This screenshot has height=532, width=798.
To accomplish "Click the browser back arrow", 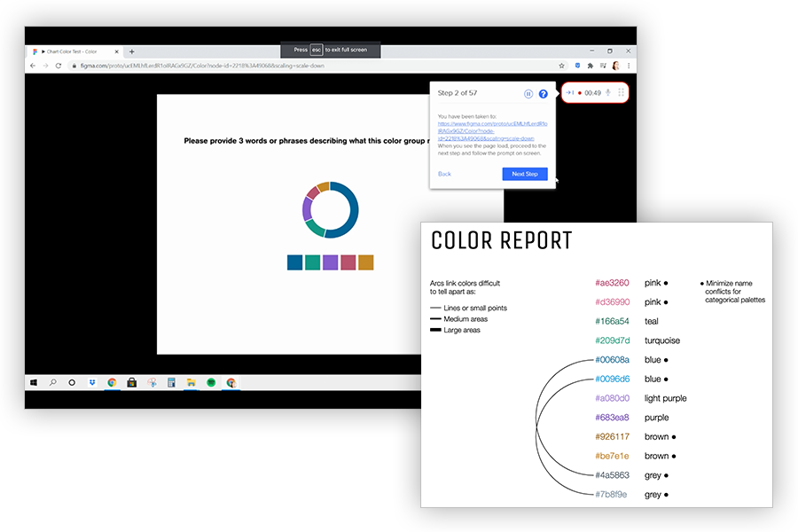I will click(x=33, y=66).
